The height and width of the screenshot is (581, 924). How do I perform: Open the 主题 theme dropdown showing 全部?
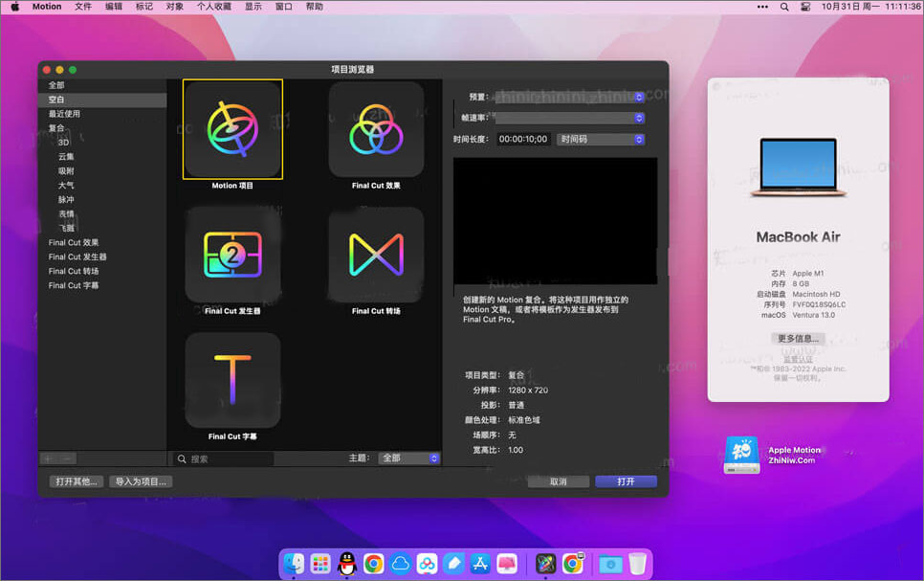click(x=409, y=458)
